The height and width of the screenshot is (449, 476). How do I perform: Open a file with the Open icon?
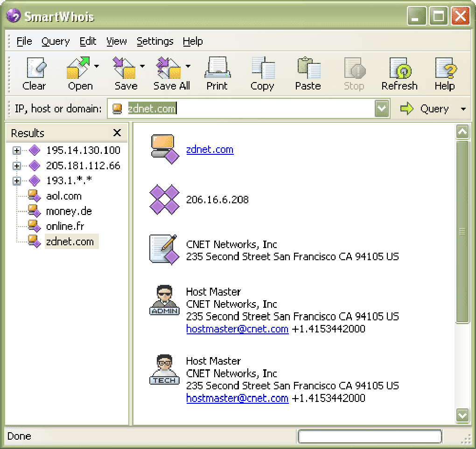tap(78, 68)
